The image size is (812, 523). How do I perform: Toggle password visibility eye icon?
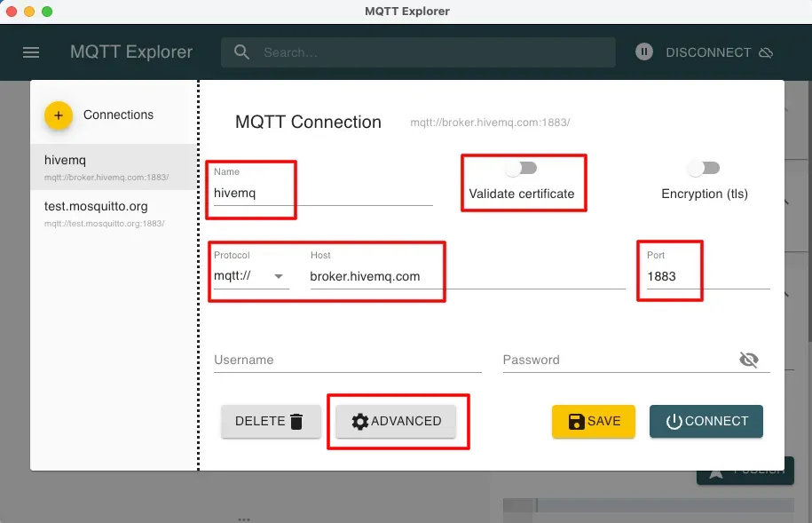coord(749,360)
